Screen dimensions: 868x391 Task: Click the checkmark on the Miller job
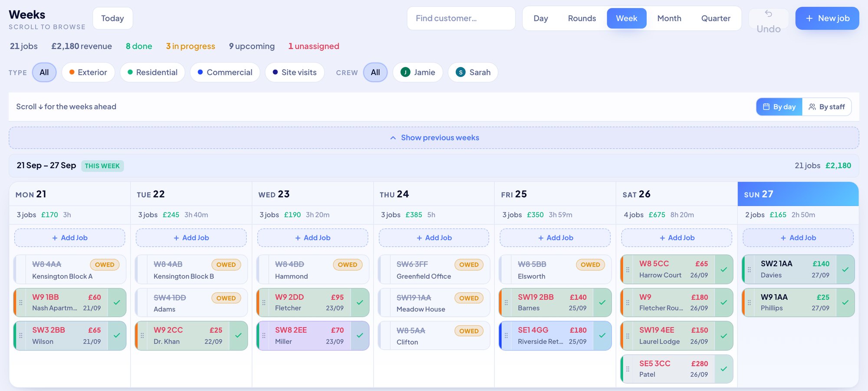click(x=360, y=335)
